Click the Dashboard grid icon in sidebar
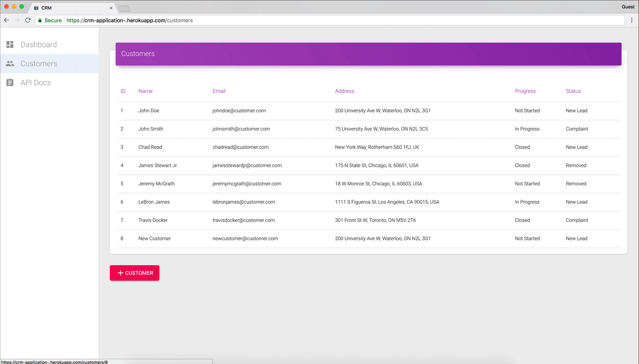The width and height of the screenshot is (639, 364). coord(10,44)
